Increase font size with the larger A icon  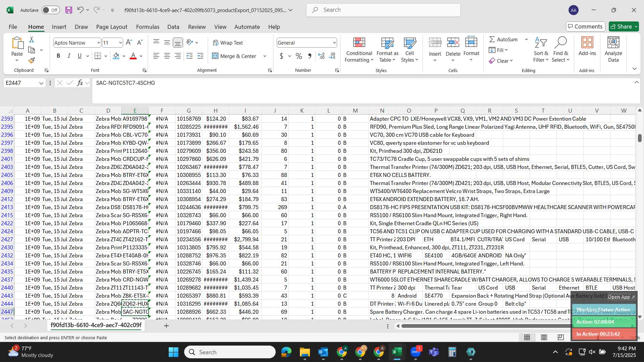click(x=129, y=43)
